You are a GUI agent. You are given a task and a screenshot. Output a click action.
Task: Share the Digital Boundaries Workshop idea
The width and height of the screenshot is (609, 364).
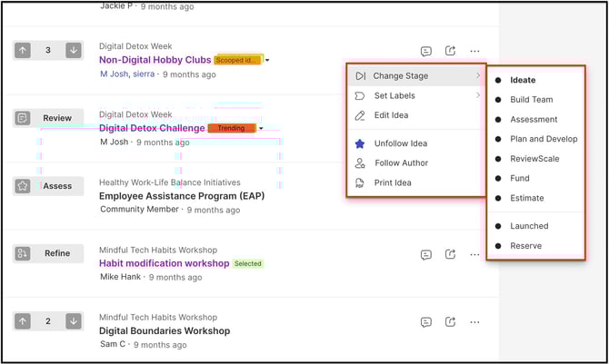click(451, 321)
